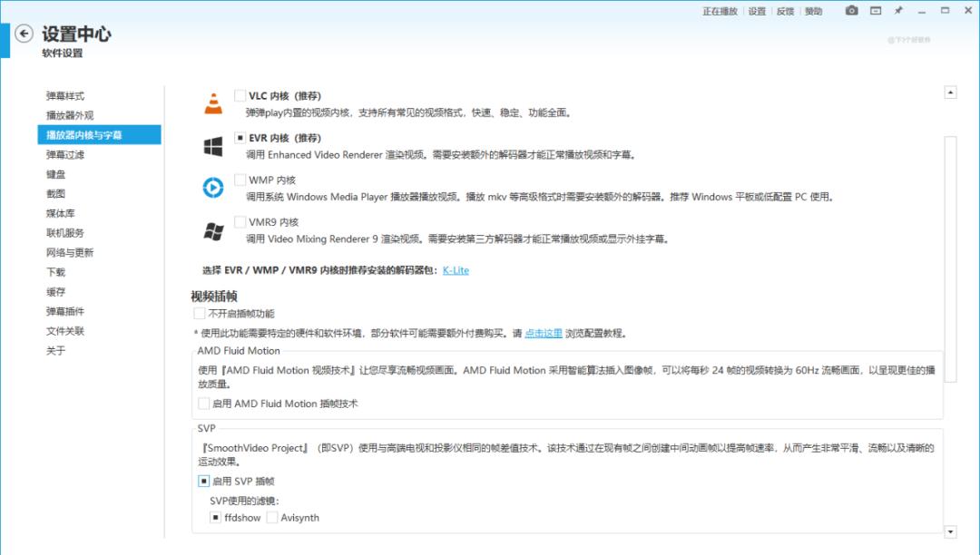Click the Windows logo icon beside EVR 内核
Image resolution: width=980 pixels, height=555 pixels.
[212, 145]
